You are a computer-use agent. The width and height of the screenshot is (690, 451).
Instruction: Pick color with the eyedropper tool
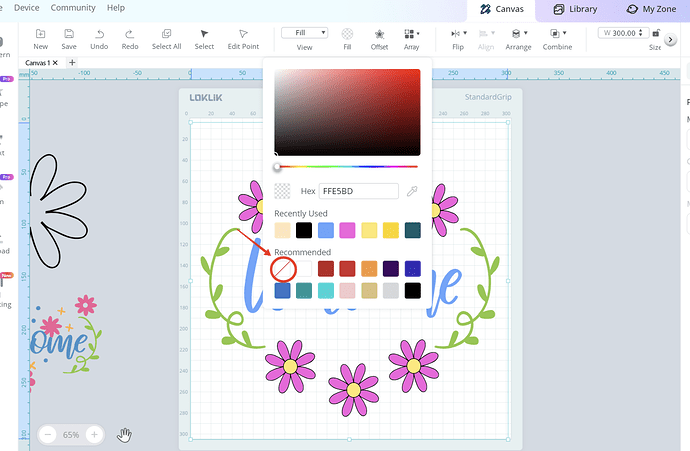click(412, 191)
